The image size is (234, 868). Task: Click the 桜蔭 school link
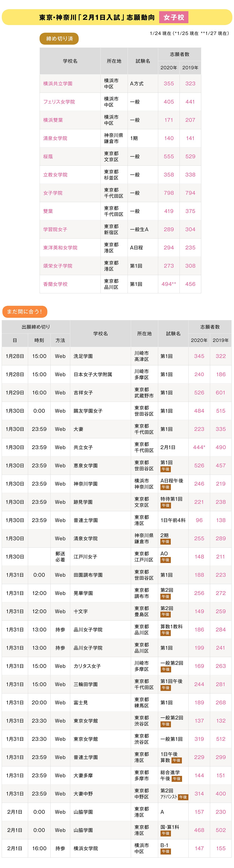point(48,156)
